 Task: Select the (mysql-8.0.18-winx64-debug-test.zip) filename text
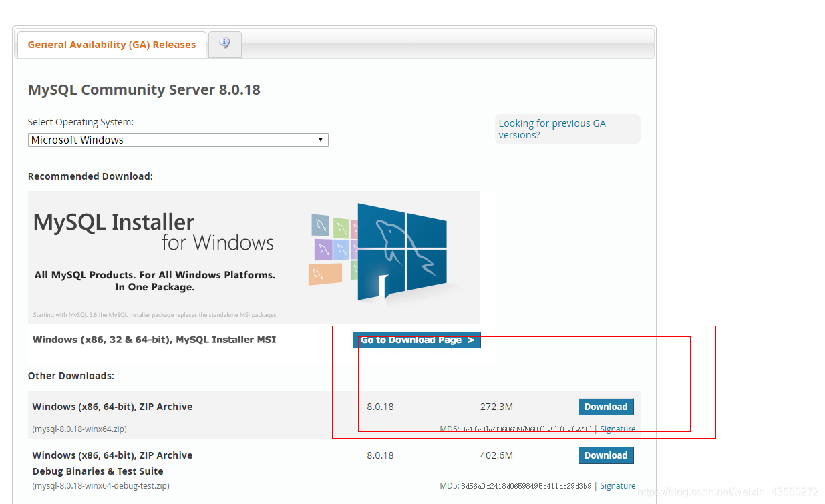(101, 486)
